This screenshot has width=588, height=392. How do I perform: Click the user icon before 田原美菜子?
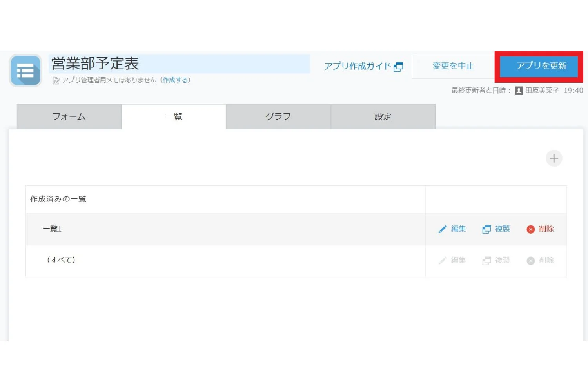coord(518,90)
